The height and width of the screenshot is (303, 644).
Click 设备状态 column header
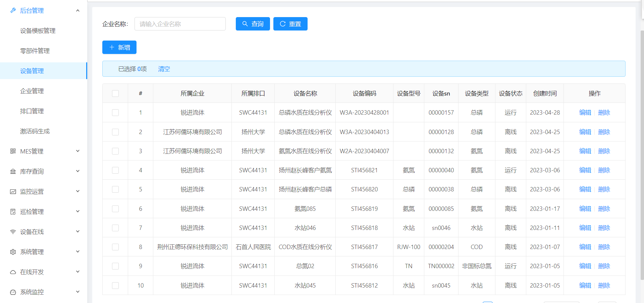(x=511, y=94)
